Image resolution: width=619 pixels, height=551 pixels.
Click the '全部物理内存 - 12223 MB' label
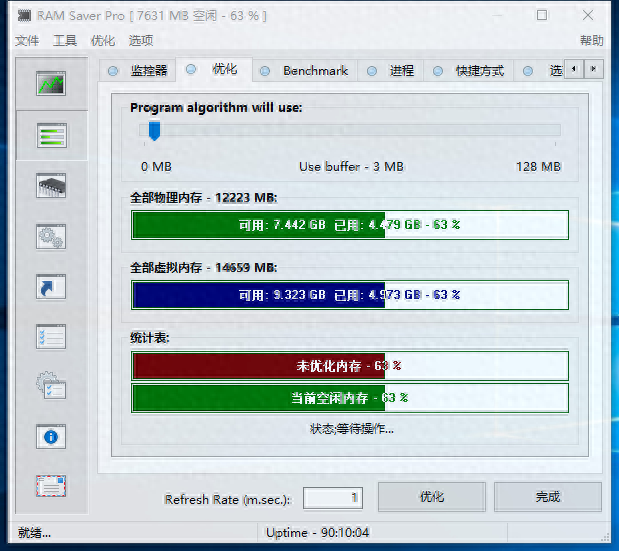point(204,197)
